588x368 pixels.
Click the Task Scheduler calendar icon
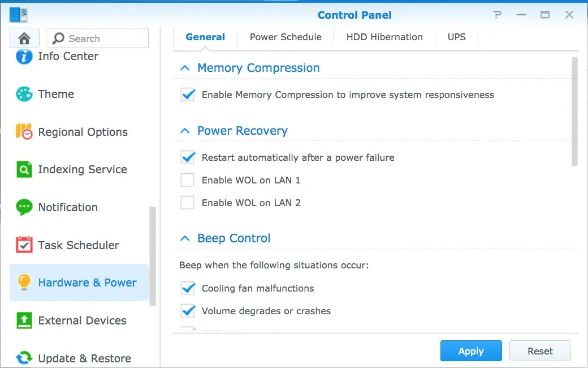tap(24, 245)
